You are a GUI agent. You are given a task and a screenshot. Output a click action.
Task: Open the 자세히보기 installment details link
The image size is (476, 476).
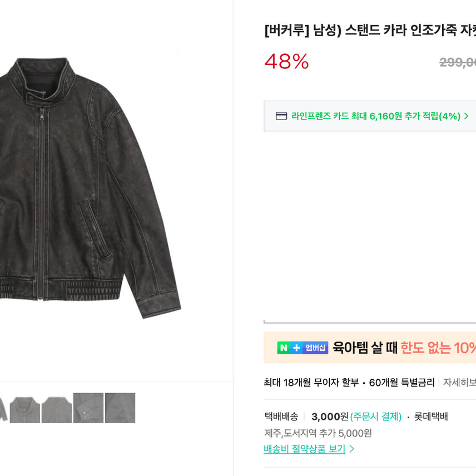pyautogui.click(x=459, y=382)
